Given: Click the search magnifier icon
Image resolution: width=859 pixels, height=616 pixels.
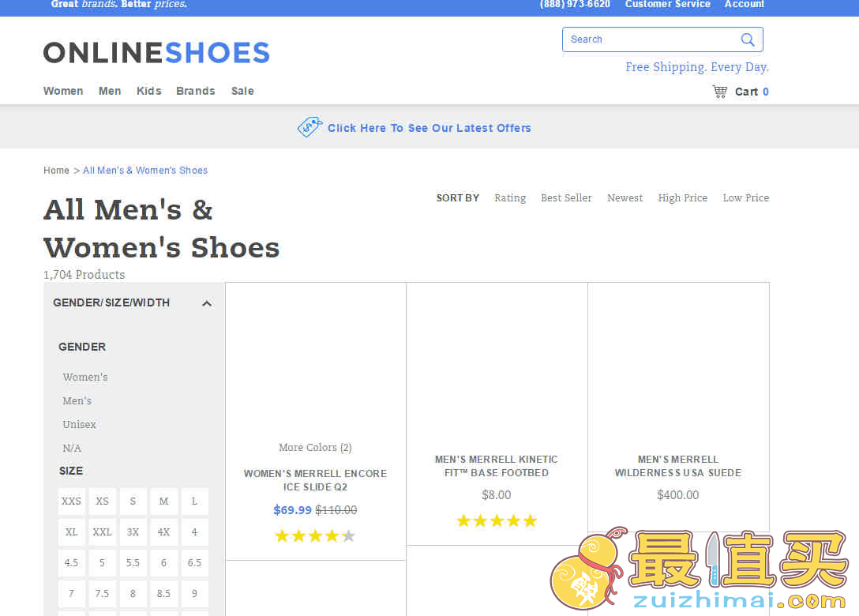Looking at the screenshot, I should click(747, 39).
